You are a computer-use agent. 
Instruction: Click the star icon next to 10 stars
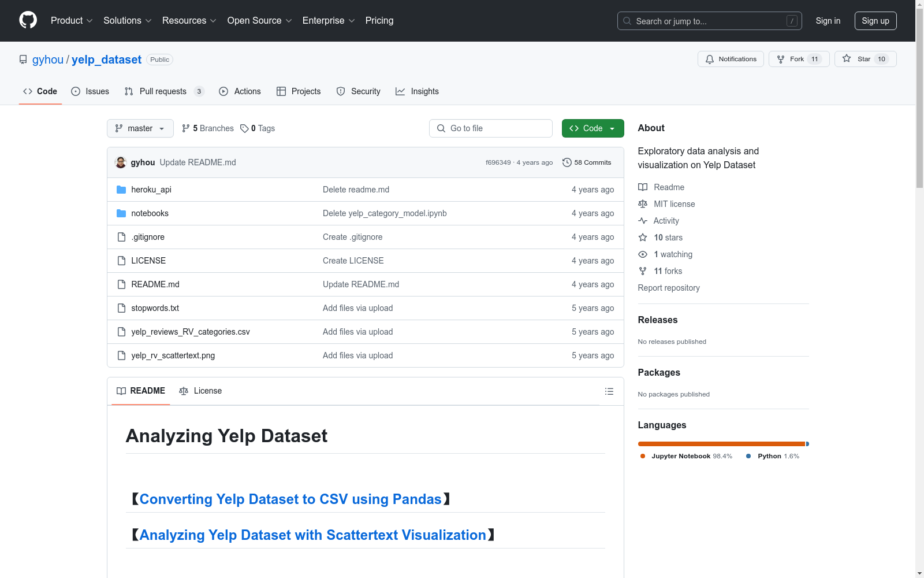pyautogui.click(x=643, y=238)
